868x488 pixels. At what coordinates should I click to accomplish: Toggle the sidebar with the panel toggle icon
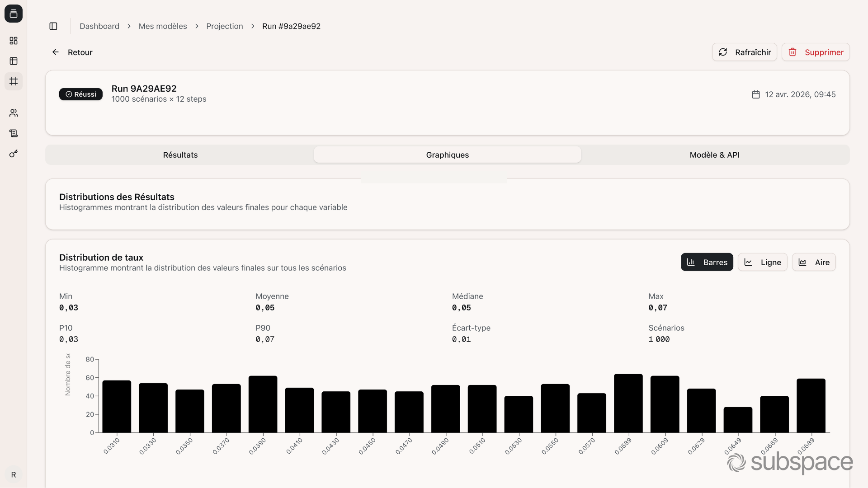(x=53, y=26)
